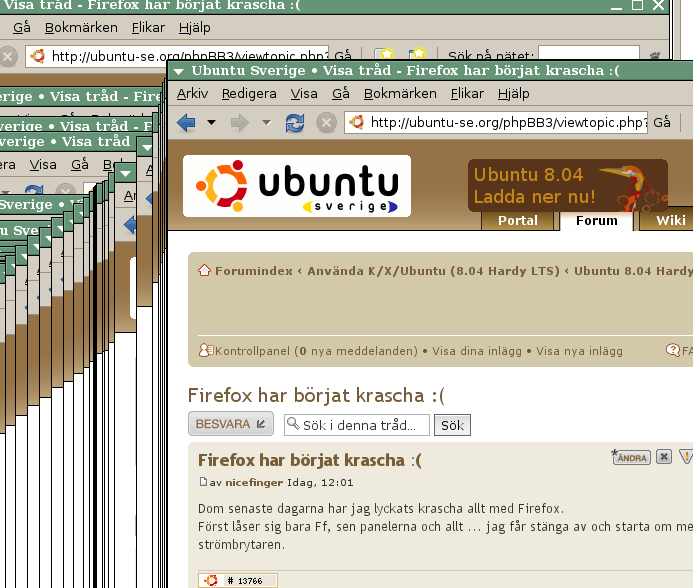
Task: Open the Kontrollpanel link
Action: tap(252, 351)
